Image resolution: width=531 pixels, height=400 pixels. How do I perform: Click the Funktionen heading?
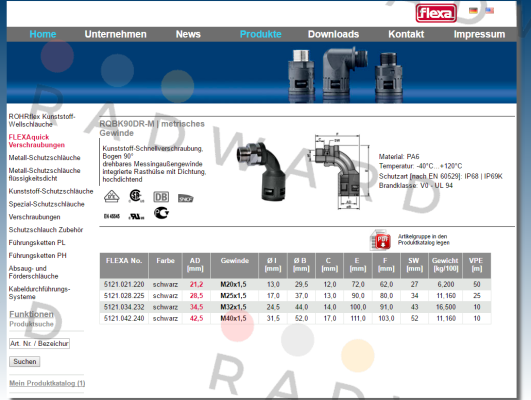[31, 314]
